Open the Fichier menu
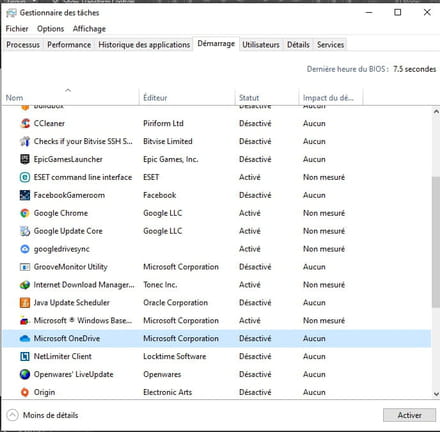The height and width of the screenshot is (432, 440). 17,29
